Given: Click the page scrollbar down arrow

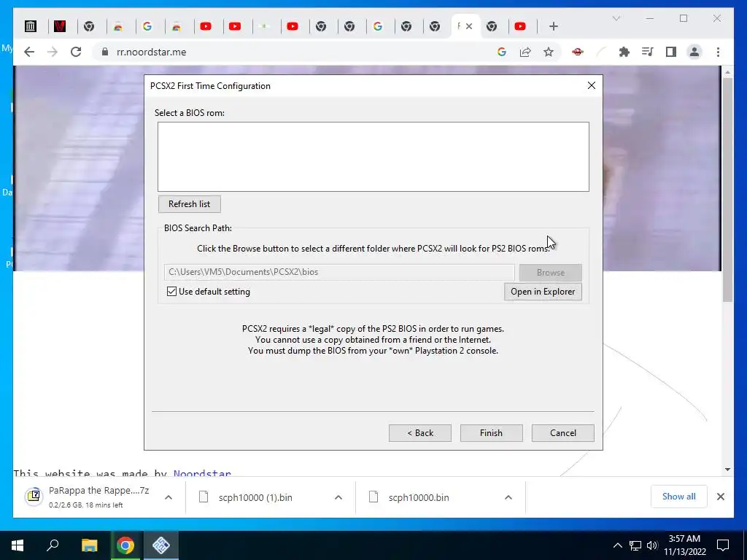Looking at the screenshot, I should (x=727, y=469).
